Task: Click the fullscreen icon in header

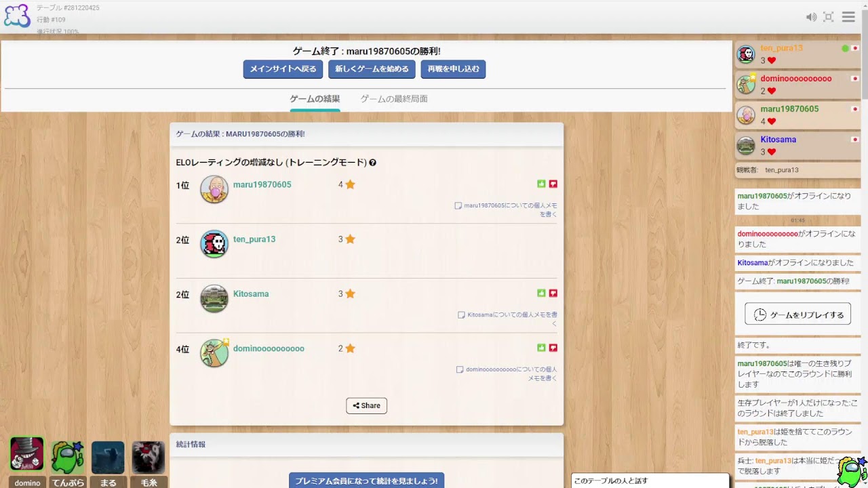Action: [829, 17]
